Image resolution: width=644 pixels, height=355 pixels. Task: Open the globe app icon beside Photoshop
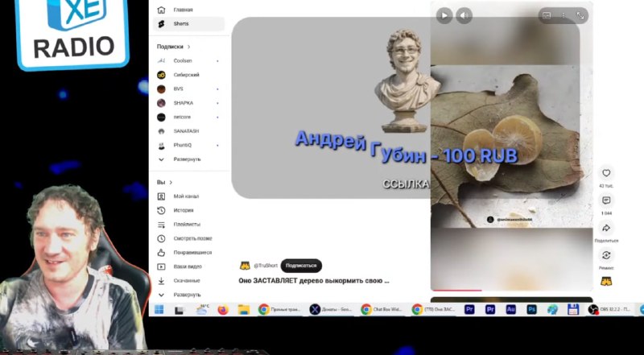click(552, 309)
